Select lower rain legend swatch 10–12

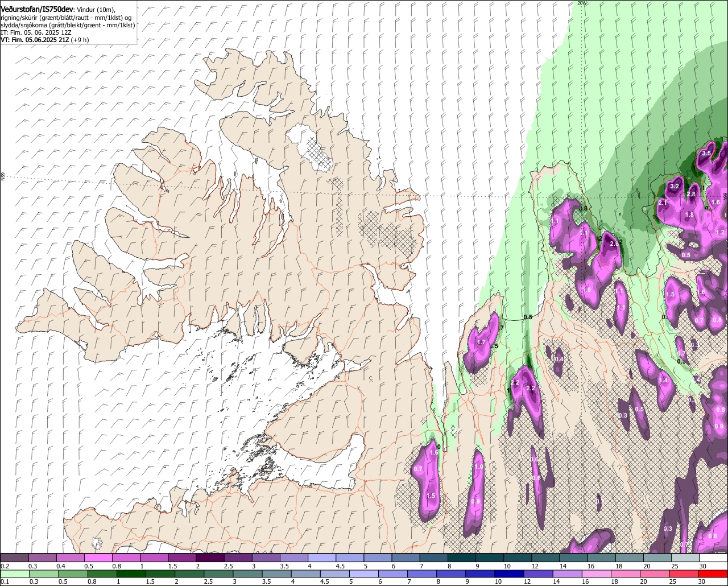point(510,574)
